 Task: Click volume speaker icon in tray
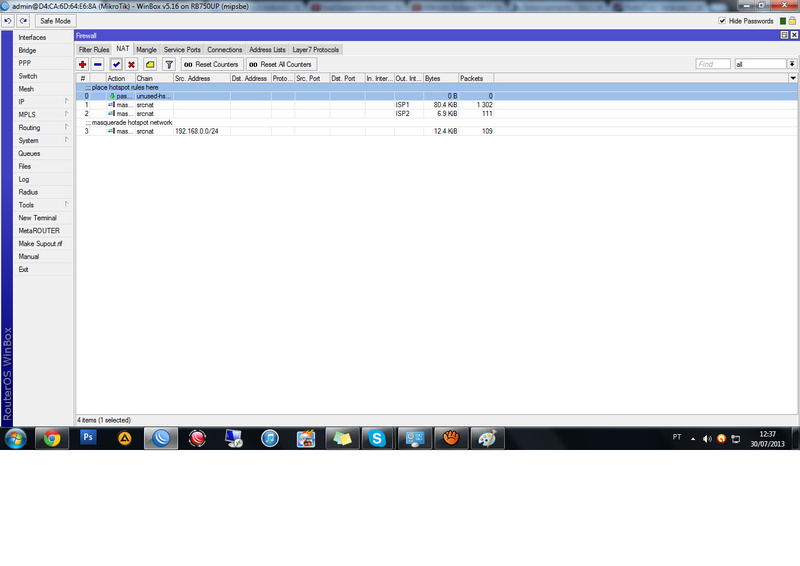707,439
